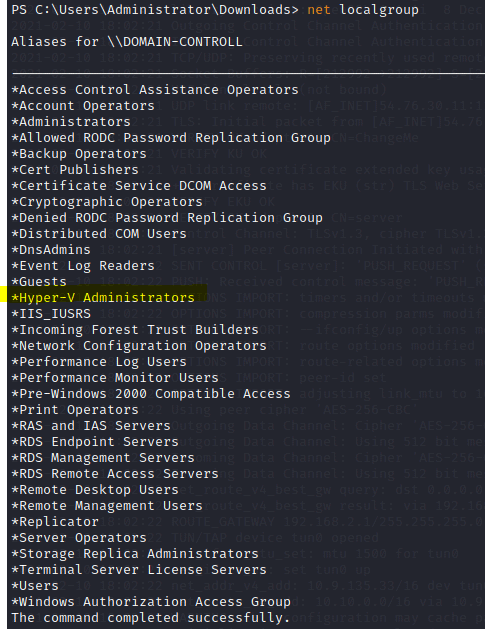Select the '*Server Operators' row
The width and height of the screenshot is (485, 629).
tap(79, 538)
